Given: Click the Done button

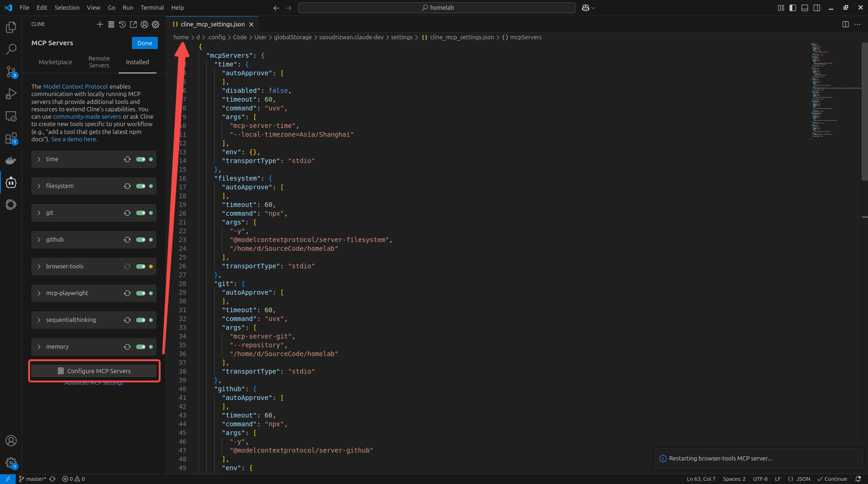Looking at the screenshot, I should point(145,43).
